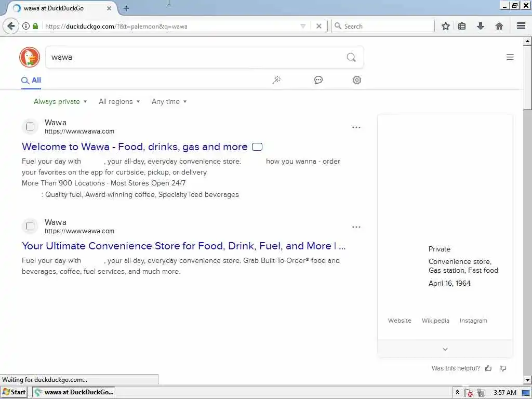Image resolution: width=532 pixels, height=399 pixels.
Task: Expand the Wawa info panel chevron
Action: pos(445,349)
